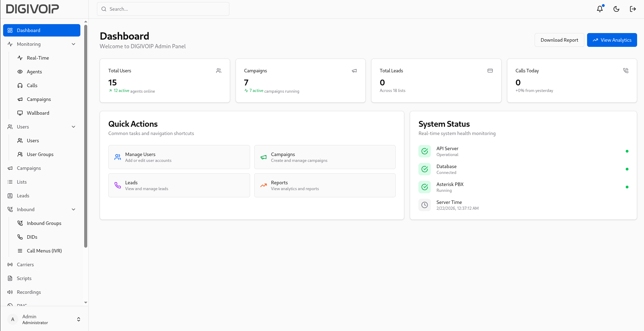
Task: Click the Asterisk PBX green status dot
Action: (x=627, y=187)
